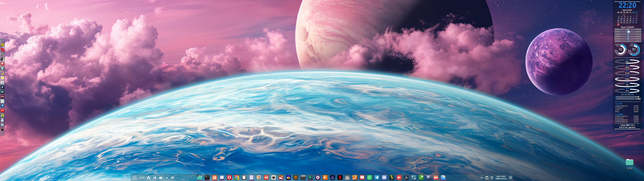Open WhatsApp from the panel
This screenshot has width=644, height=181.
[369, 177]
